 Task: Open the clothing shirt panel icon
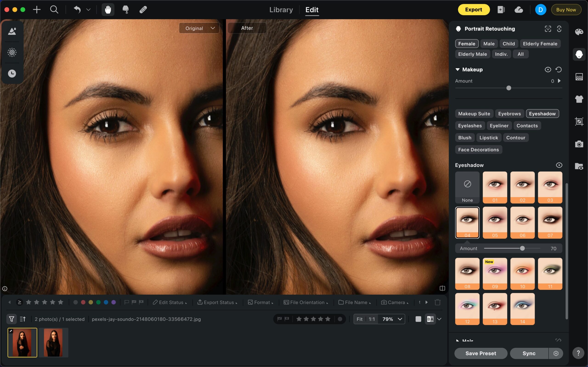[579, 99]
